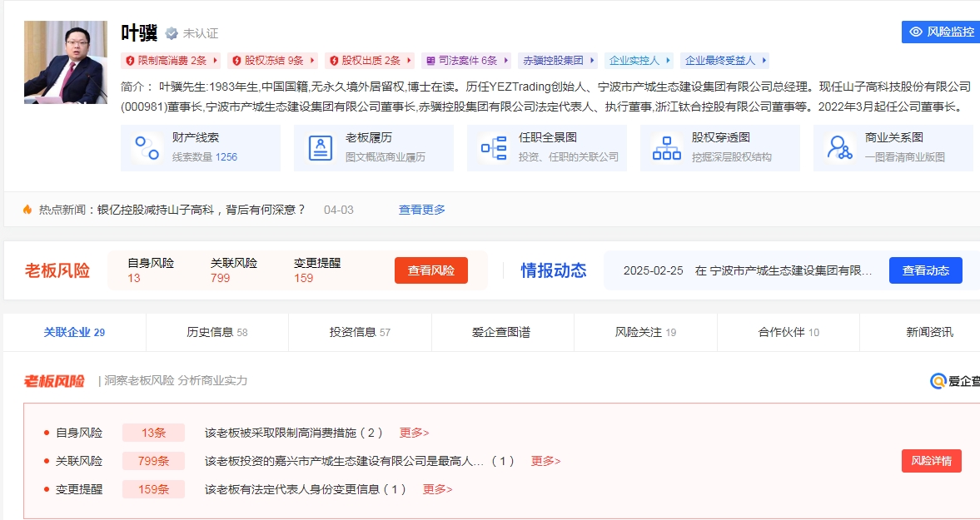
Task: Open the 爱企查图谱 tab
Action: [503, 332]
